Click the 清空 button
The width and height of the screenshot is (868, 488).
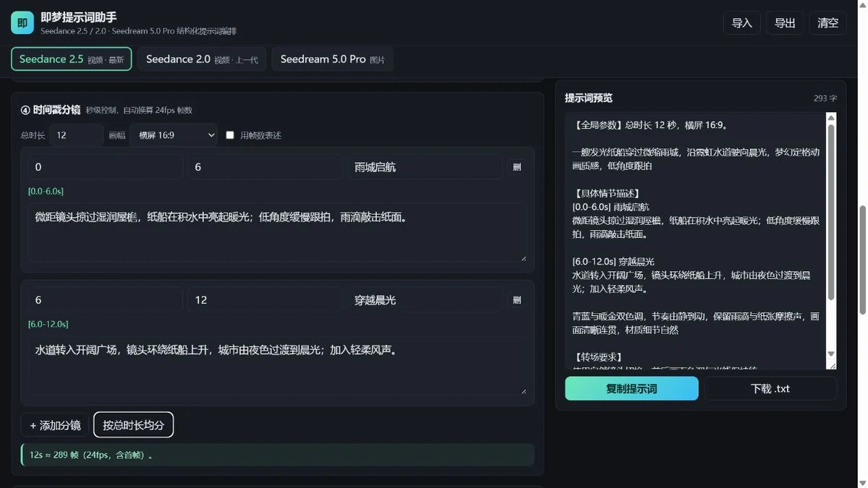pos(827,23)
